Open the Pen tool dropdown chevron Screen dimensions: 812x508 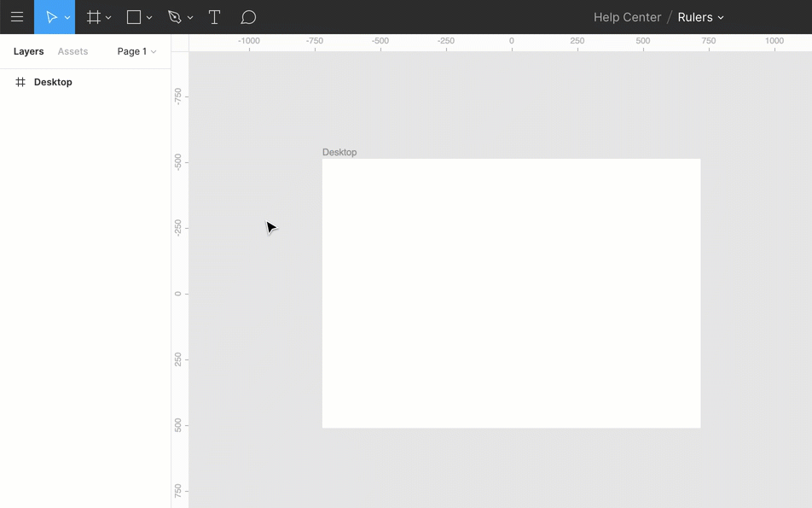click(x=190, y=18)
